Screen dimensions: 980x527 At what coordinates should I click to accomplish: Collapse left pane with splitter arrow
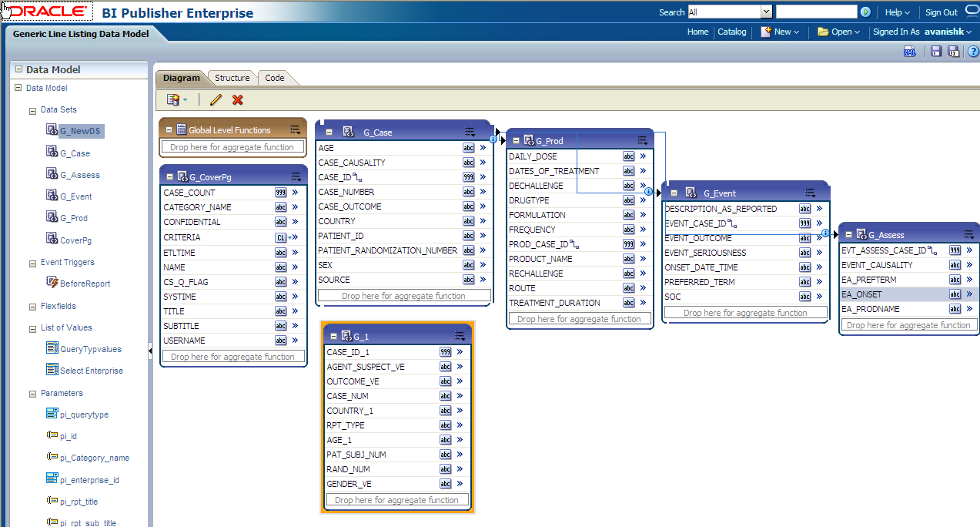coord(150,352)
